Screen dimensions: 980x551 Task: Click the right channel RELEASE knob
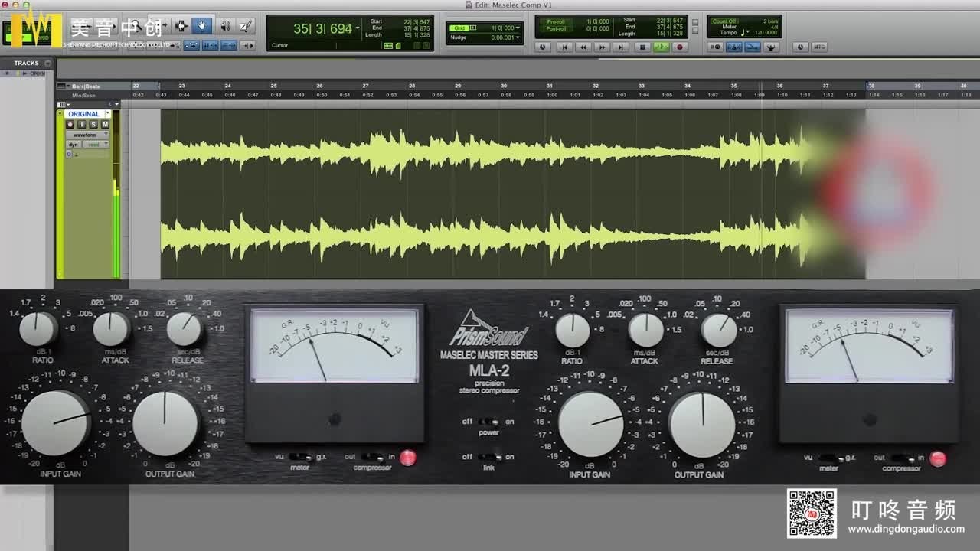point(719,331)
